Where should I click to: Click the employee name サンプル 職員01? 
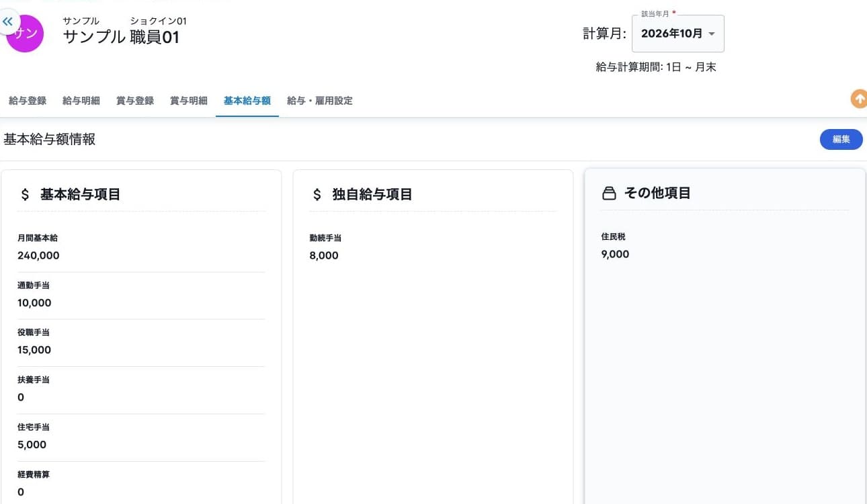pos(122,37)
